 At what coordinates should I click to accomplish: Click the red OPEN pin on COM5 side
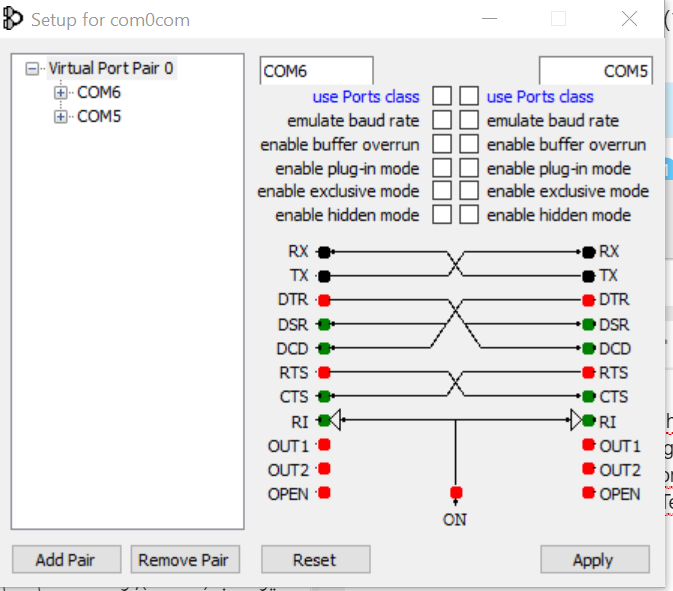pyautogui.click(x=589, y=493)
